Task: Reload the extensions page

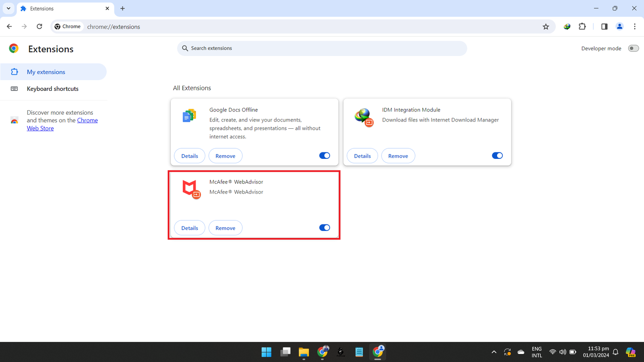Action: click(39, 27)
